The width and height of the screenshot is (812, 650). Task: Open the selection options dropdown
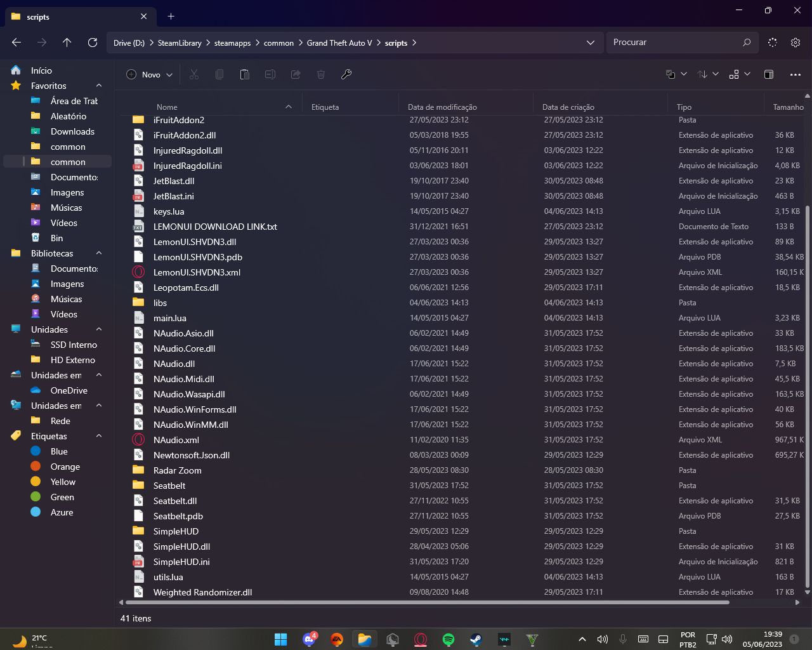[676, 74]
